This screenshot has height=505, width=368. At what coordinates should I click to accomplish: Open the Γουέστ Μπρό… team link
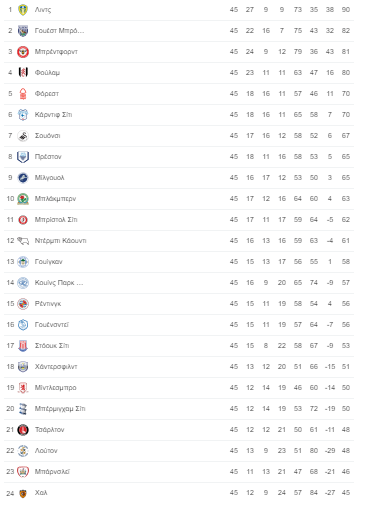[59, 31]
